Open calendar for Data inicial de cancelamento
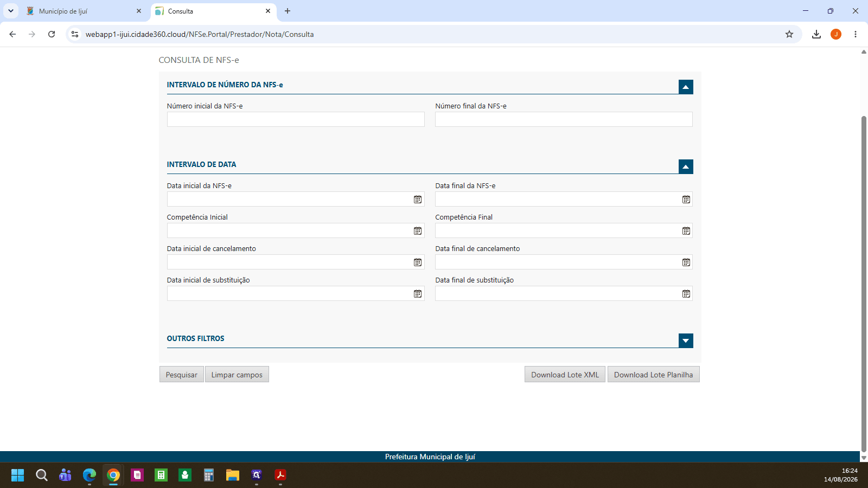The height and width of the screenshot is (488, 868). [418, 262]
